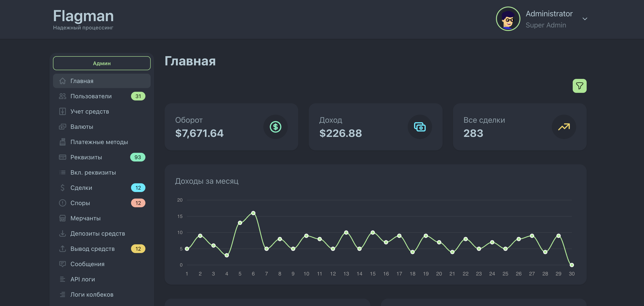Click the green filter funnel icon
The image size is (644, 306).
(x=579, y=86)
